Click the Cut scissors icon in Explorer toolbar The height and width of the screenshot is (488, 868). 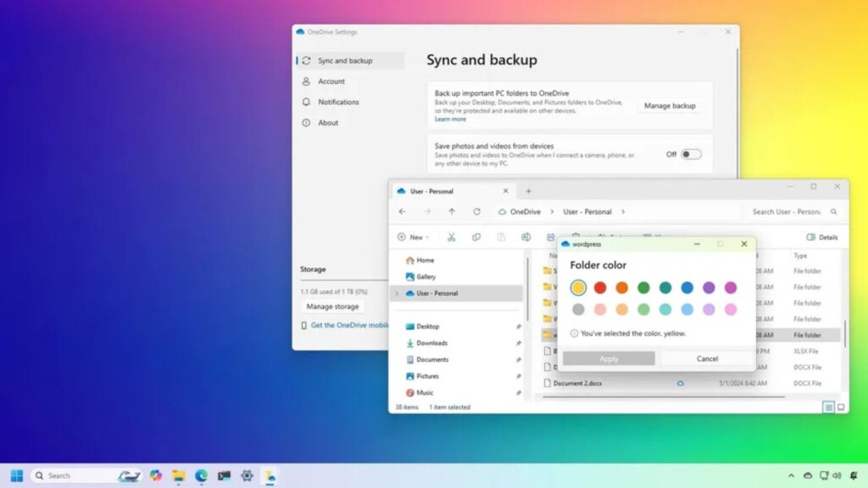452,237
